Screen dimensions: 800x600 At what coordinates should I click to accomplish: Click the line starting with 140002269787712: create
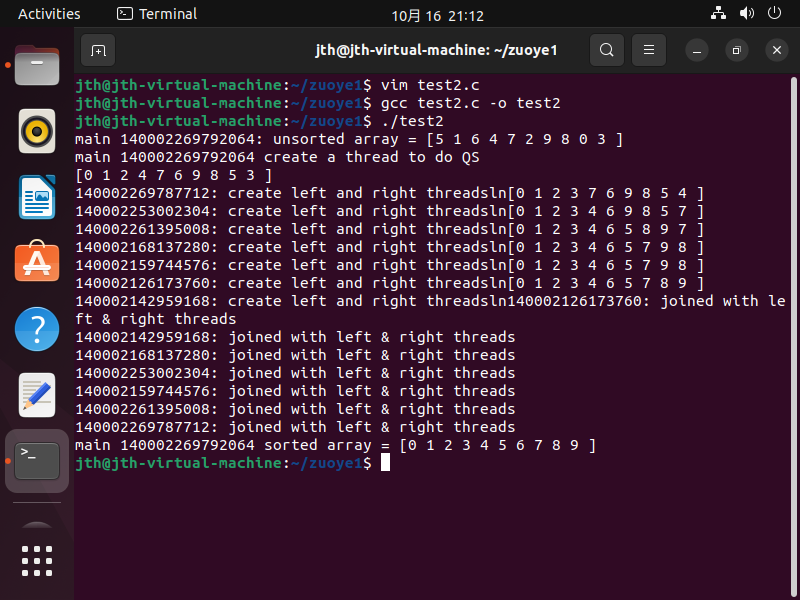[390, 193]
